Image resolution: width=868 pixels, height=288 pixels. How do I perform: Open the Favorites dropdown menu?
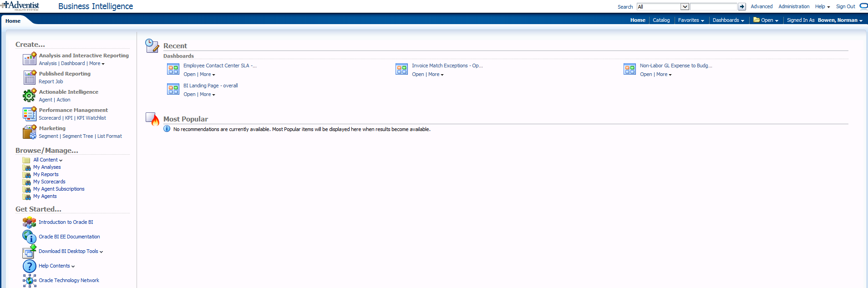coord(691,20)
